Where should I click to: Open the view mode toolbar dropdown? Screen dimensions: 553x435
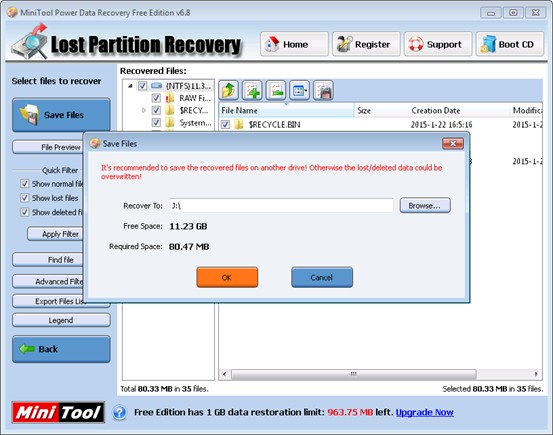pyautogui.click(x=299, y=90)
